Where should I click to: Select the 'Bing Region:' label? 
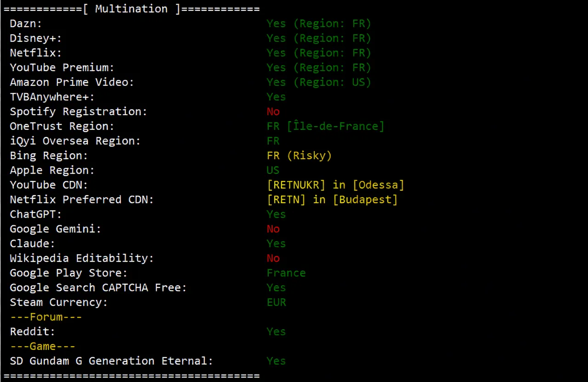click(x=49, y=156)
